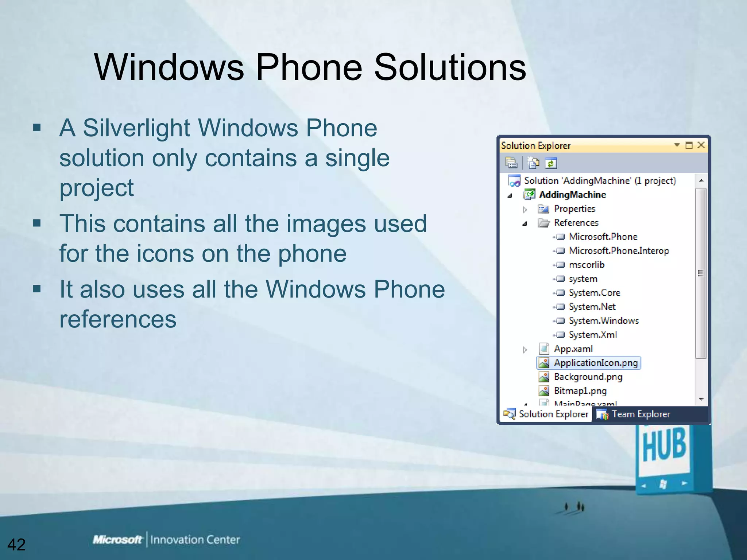This screenshot has width=747, height=560.
Task: Click the System.Xml reference icon
Action: point(559,335)
